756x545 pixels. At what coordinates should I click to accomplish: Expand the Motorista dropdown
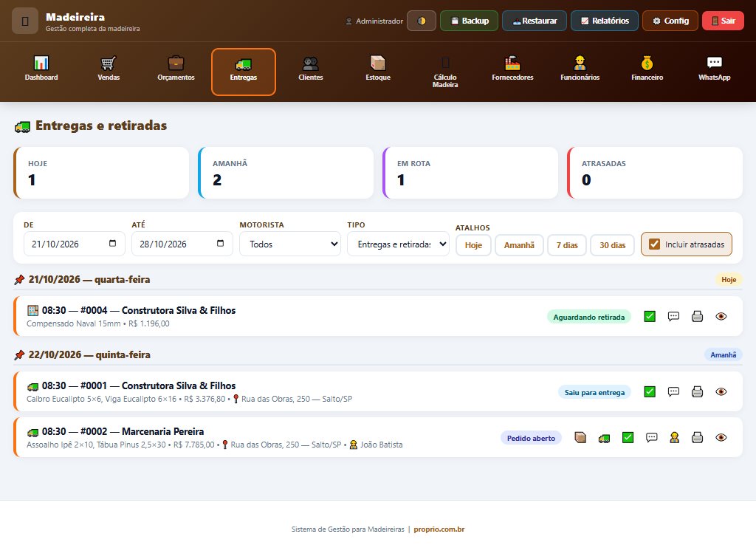(x=290, y=244)
